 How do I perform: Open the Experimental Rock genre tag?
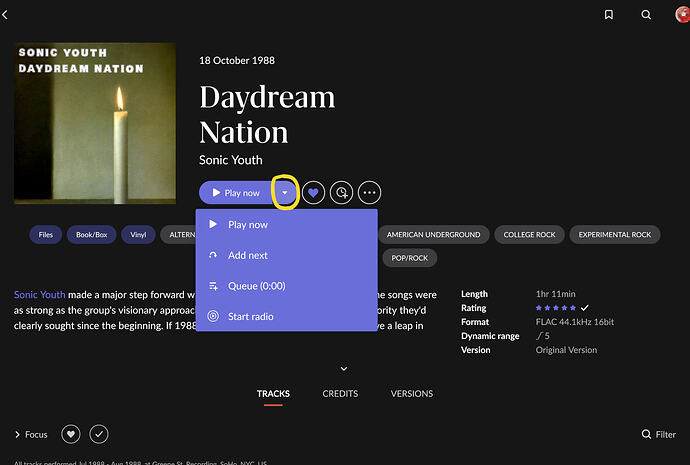pyautogui.click(x=615, y=234)
